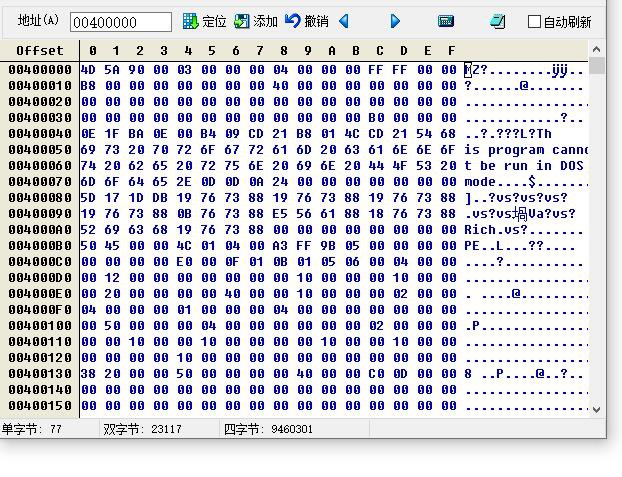Click the 添加 (add) toolbar icon

coord(241,21)
